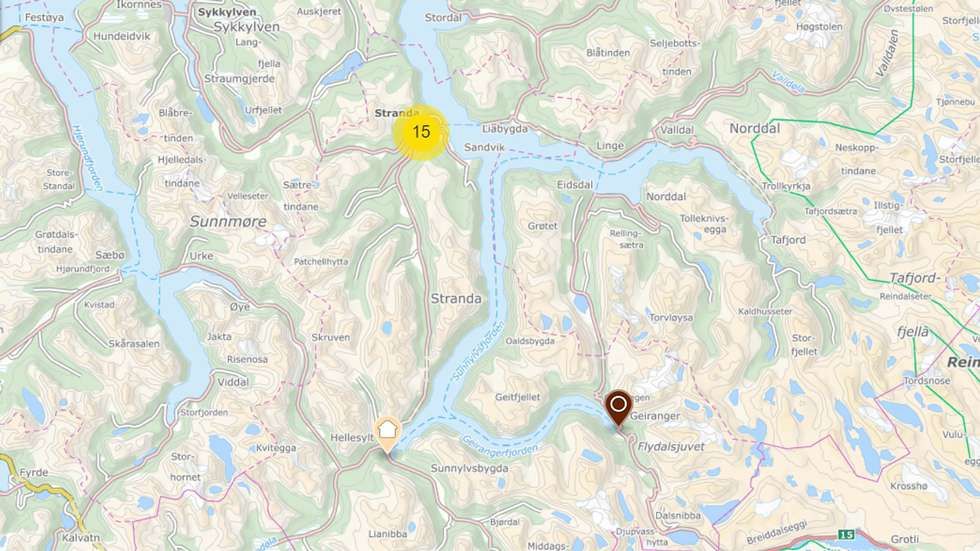The width and height of the screenshot is (980, 551).
Task: Click the Liabygda place label
Action: 505,129
